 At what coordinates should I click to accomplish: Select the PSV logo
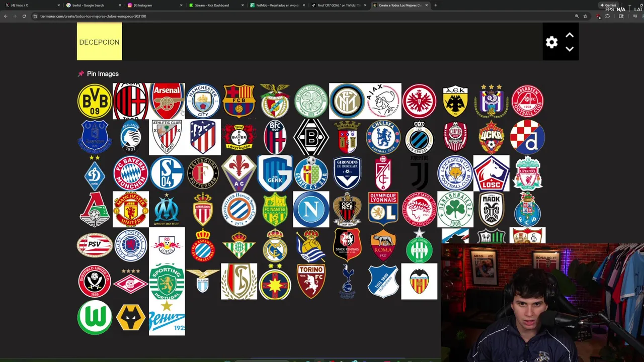[x=95, y=245]
